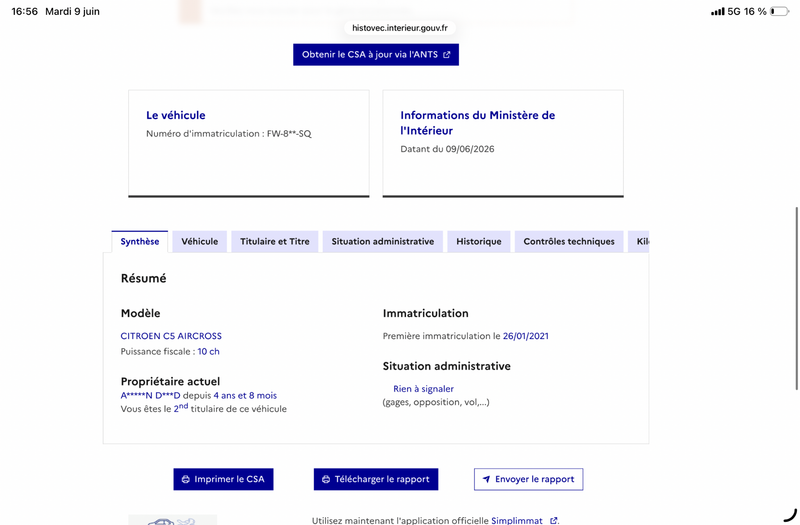The height and width of the screenshot is (525, 800).
Task: Open the Situation administrative tab
Action: click(x=383, y=241)
